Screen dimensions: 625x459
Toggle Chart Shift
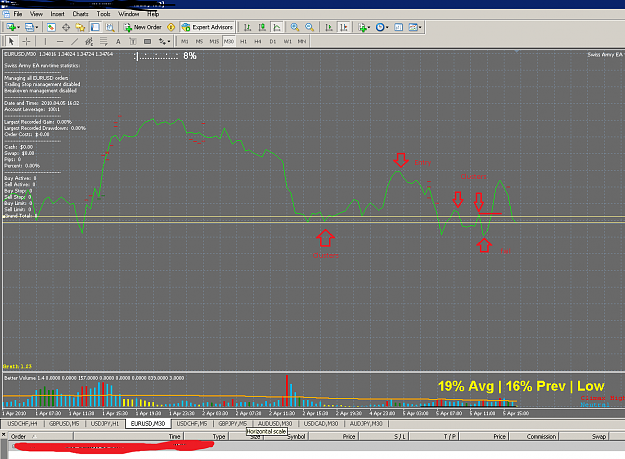[343, 27]
